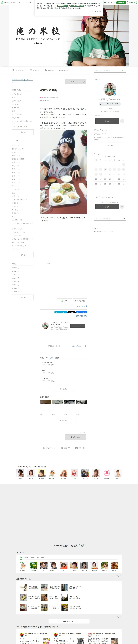
Task: Click the magnifier icon in top search box
Action: [123, 71]
